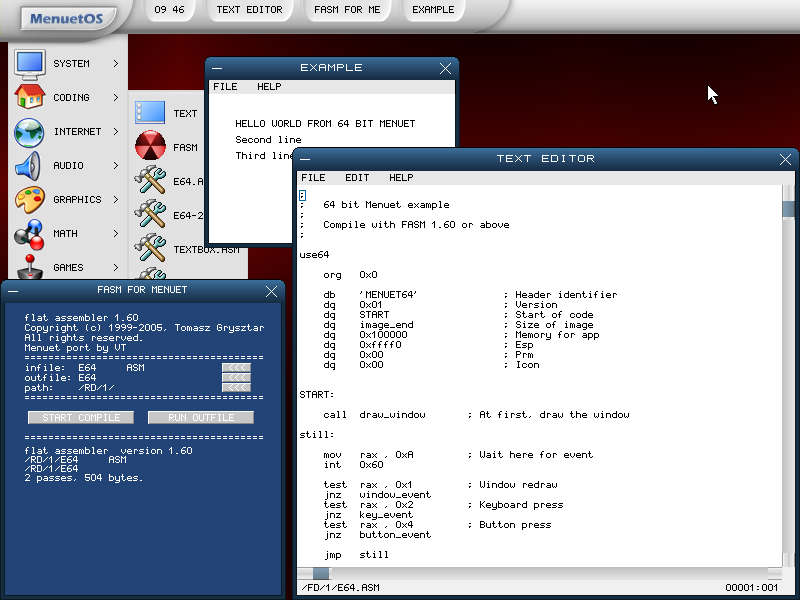The image size is (800, 600).
Task: Click 'flat assembler version 1.60' output line
Action: click(108, 451)
